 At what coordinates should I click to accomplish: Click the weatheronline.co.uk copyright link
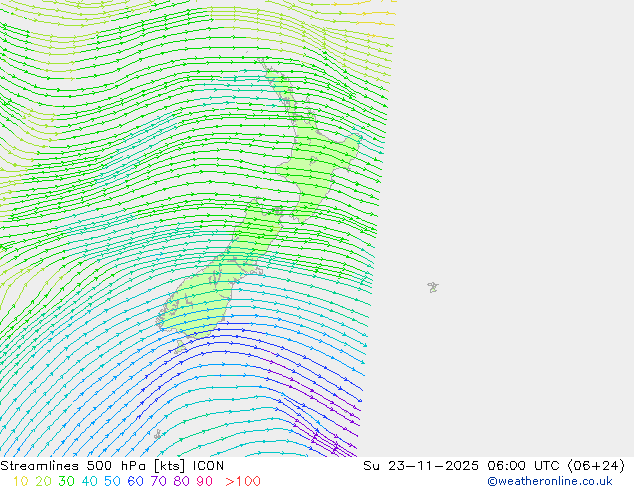(550, 481)
